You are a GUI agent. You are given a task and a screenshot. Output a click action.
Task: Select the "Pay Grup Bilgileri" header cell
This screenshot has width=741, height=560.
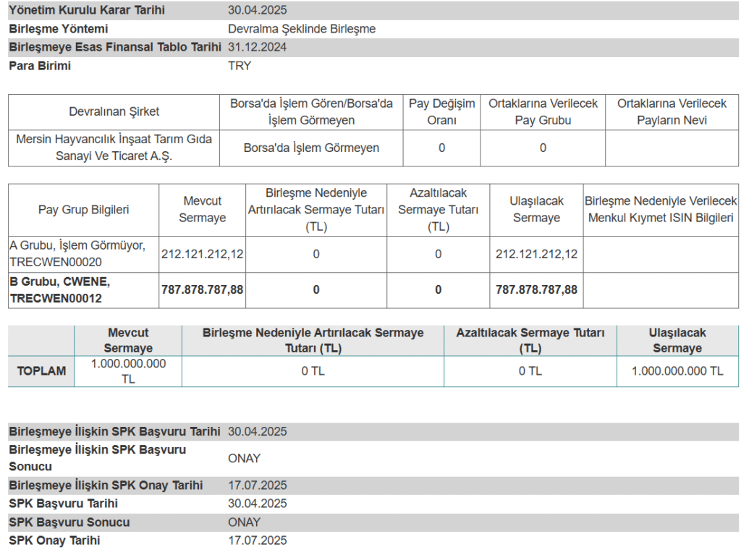83,210
